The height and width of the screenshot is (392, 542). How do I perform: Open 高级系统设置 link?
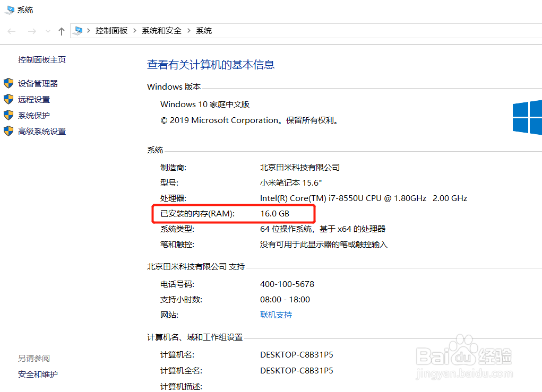[x=42, y=131]
